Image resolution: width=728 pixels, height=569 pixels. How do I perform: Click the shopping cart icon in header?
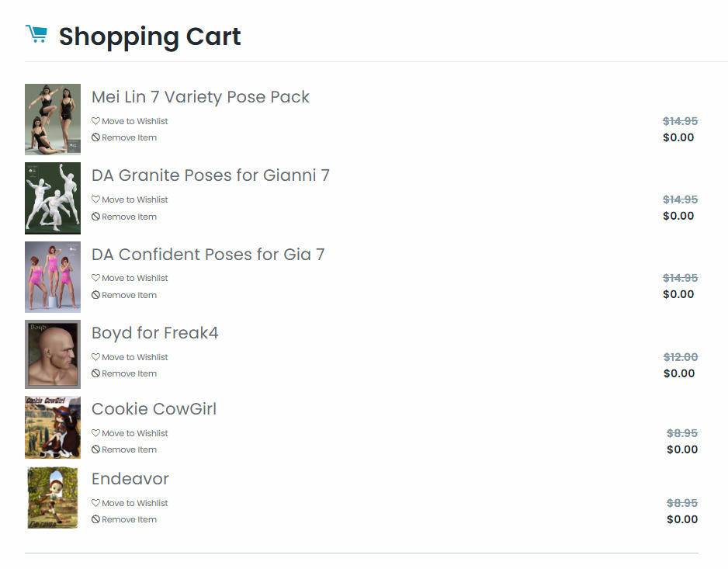tap(36, 34)
